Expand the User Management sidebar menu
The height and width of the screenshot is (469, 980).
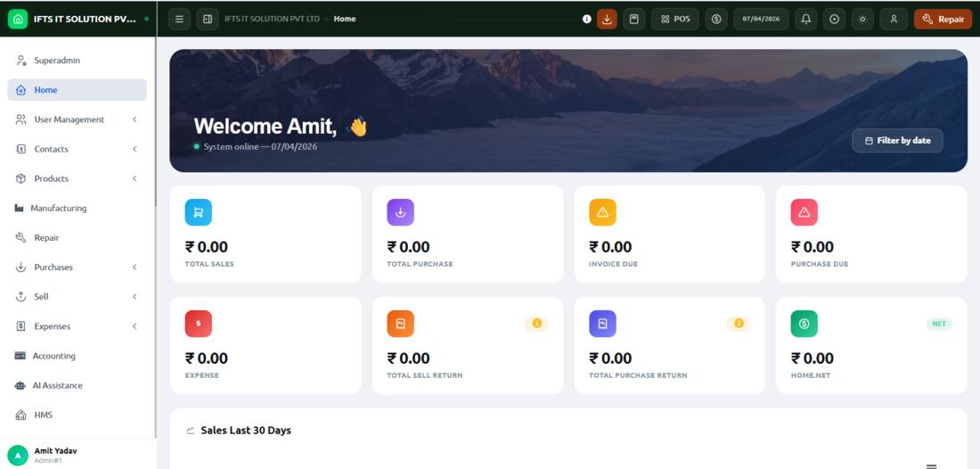tap(77, 119)
